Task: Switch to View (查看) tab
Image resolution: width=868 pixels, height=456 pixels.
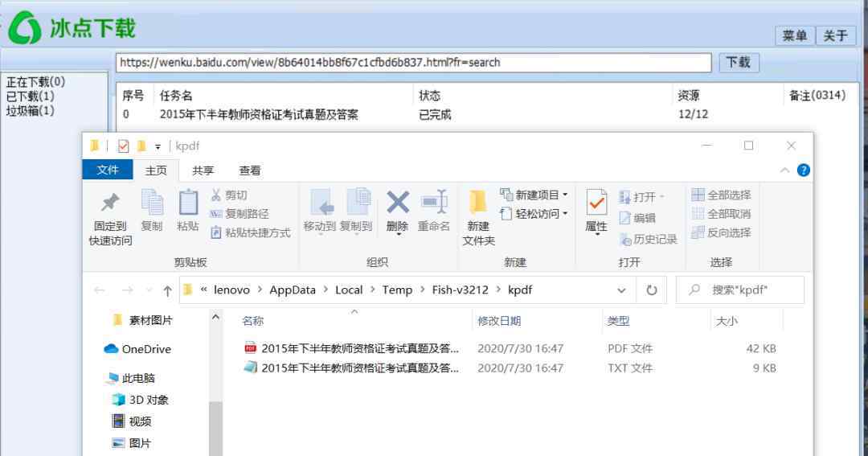Action: tap(250, 170)
